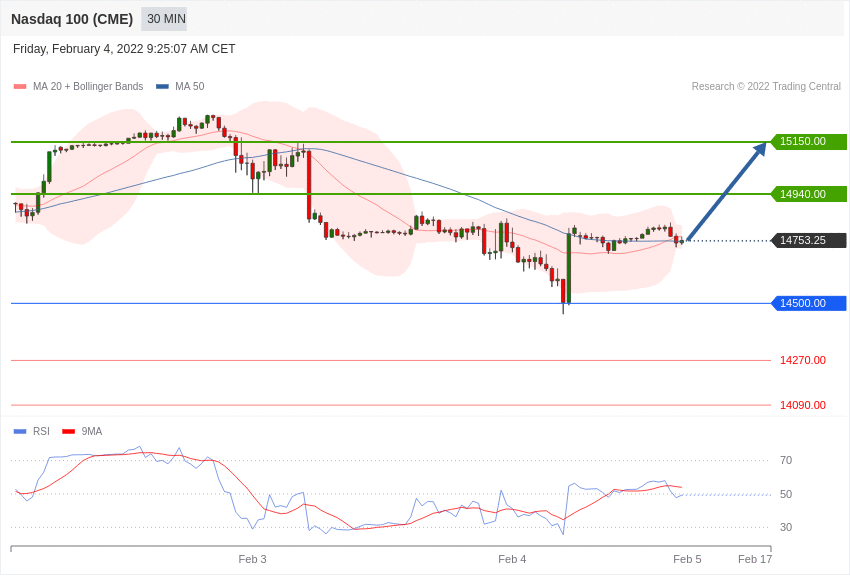The height and width of the screenshot is (576, 850).
Task: Click the blue upward forecast arrow
Action: (726, 191)
